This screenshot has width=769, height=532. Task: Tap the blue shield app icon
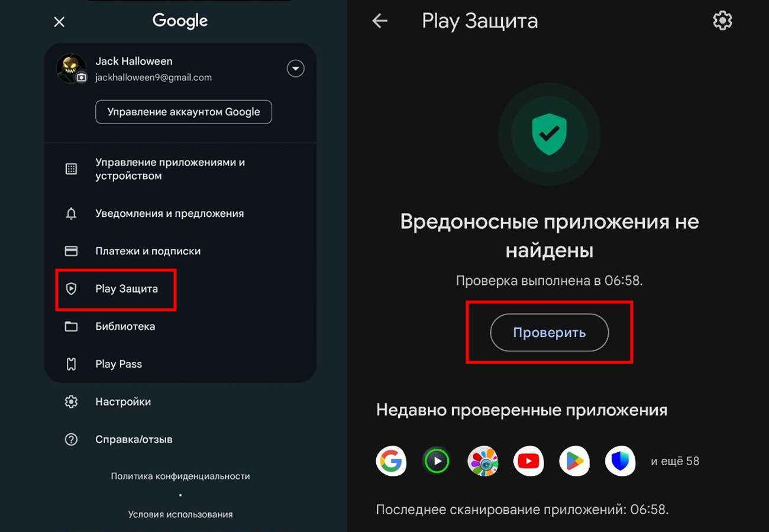(620, 461)
